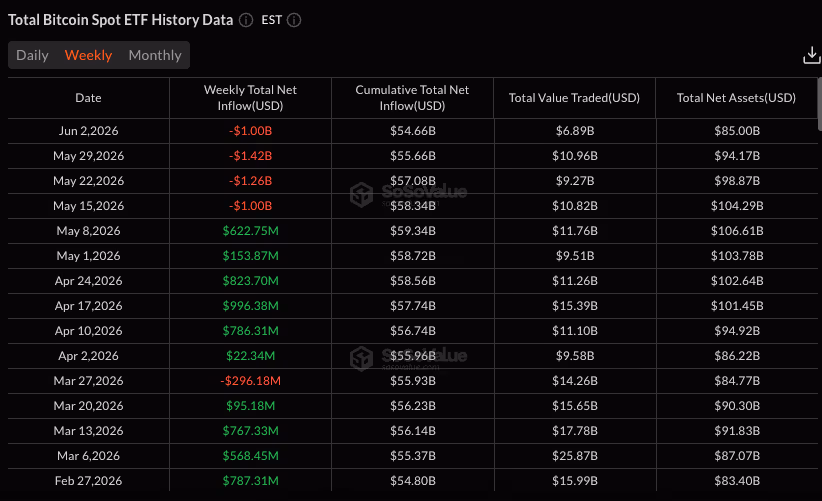Click the $153.87M weekly inflow value
Screen dimensions: 822x501
pyautogui.click(x=251, y=256)
